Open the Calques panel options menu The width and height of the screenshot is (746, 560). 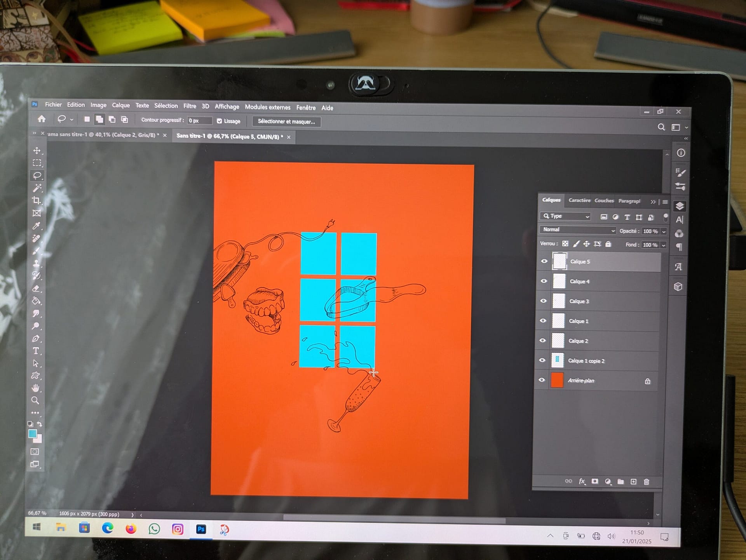point(665,202)
